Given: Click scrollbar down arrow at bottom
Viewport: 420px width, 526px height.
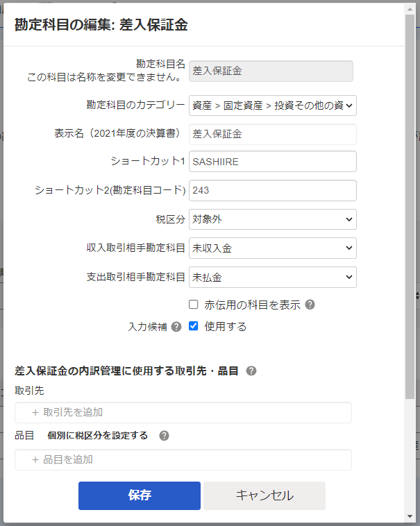Looking at the screenshot, I should tap(410, 516).
